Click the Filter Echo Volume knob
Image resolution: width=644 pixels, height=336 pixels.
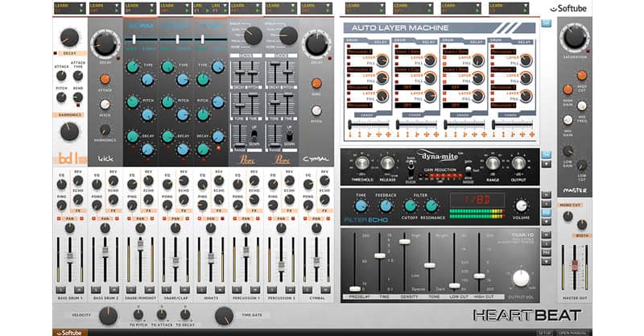521,205
